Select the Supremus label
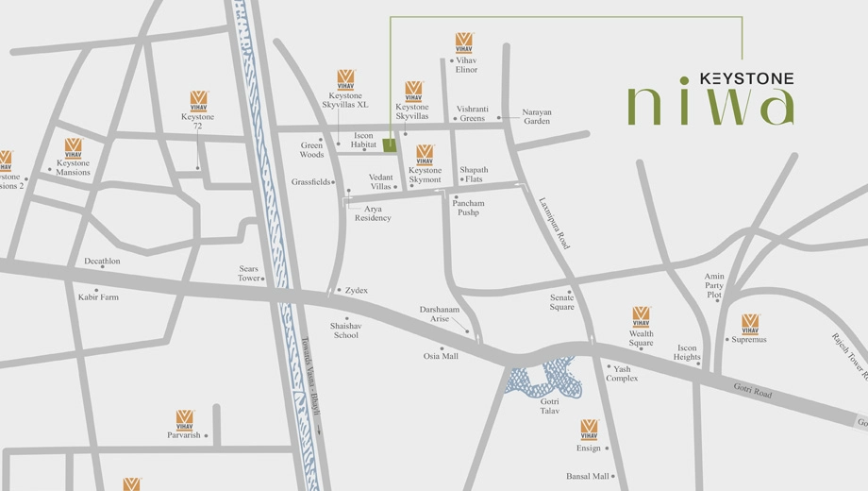This screenshot has height=491, width=868. (749, 340)
